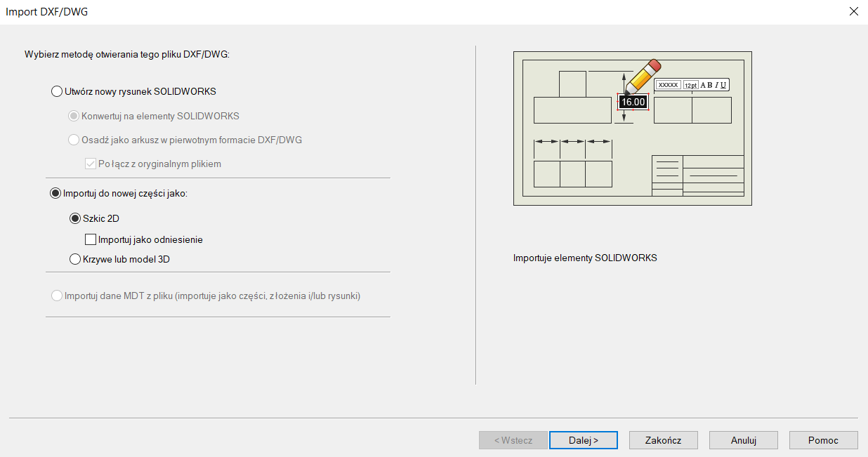Enable 'Importuj jako odniesienie' checkbox
This screenshot has height=457, width=868.
tap(90, 239)
